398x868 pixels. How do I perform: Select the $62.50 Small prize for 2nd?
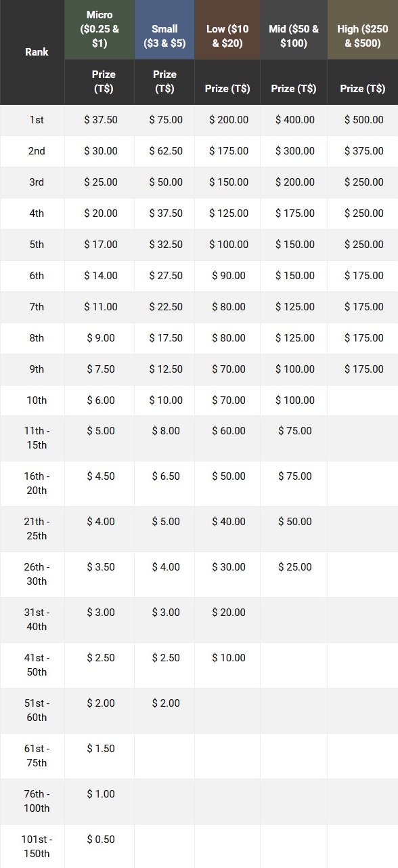tap(164, 151)
